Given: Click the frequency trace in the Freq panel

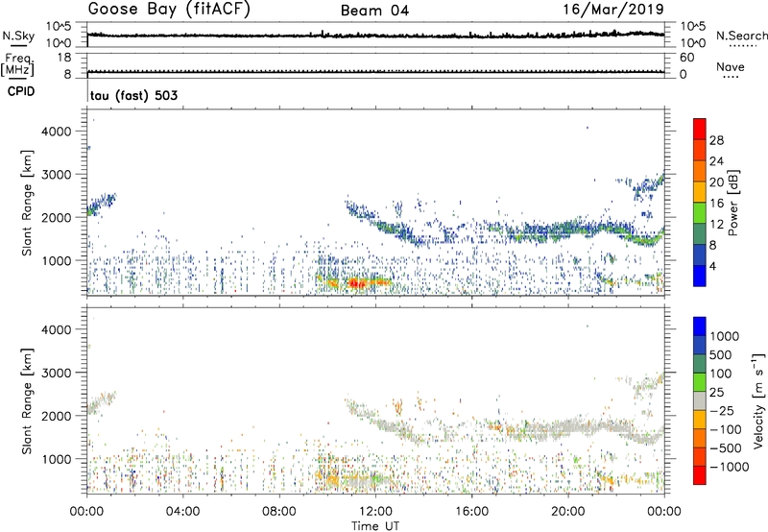Looking at the screenshot, I should tap(375, 72).
